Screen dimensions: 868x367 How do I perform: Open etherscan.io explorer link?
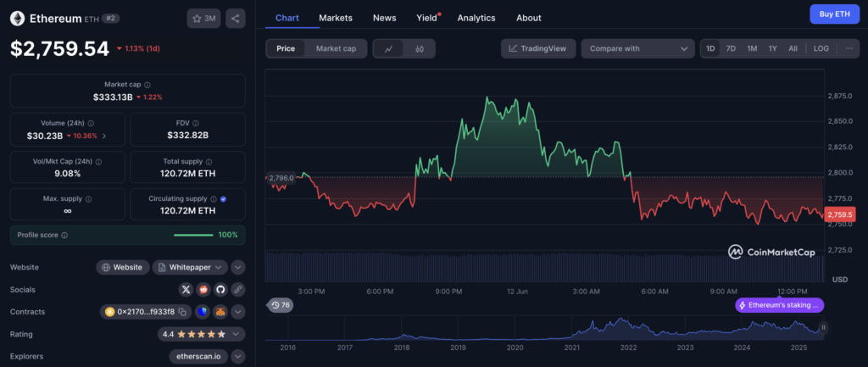tap(198, 357)
